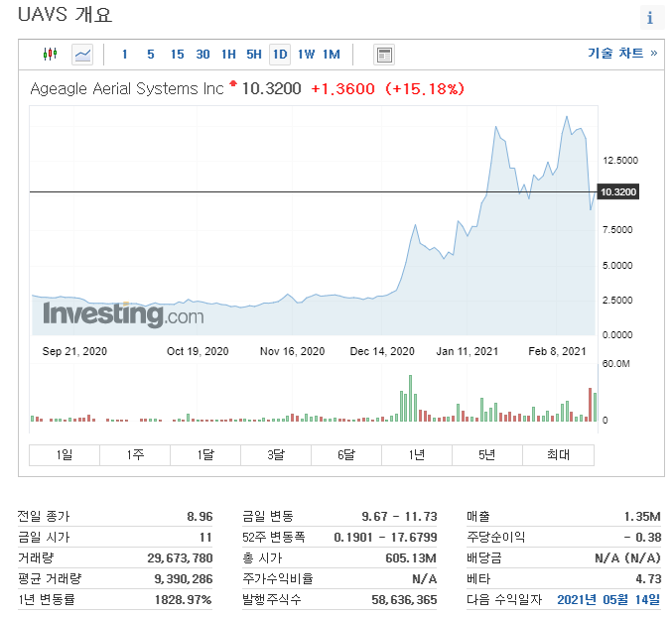Click the 주당순이익 value - 0.38

click(x=642, y=538)
